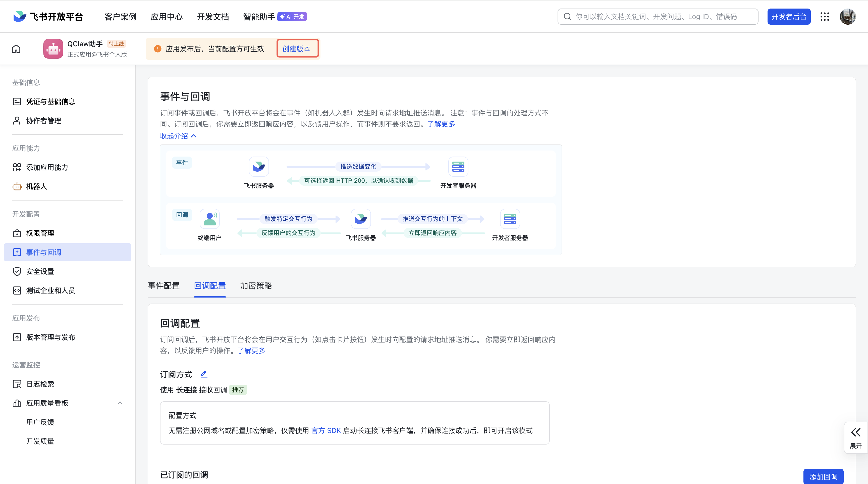Viewport: 868px width, 484px height.
Task: Switch to the 事件配置 tab
Action: (164, 286)
